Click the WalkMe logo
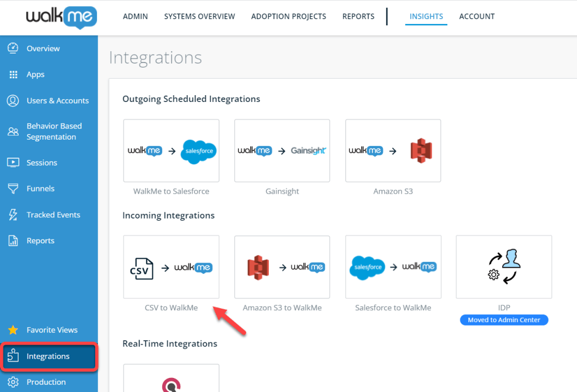 [x=61, y=17]
